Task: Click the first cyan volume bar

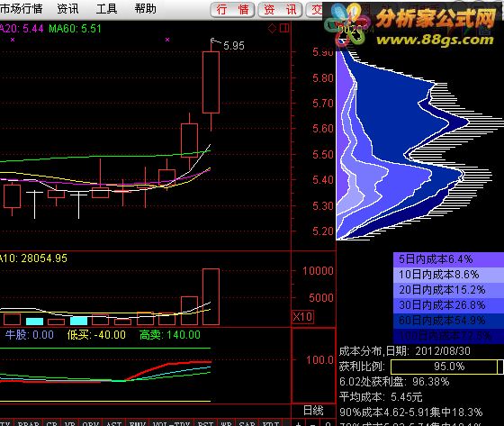Action: [34, 322]
